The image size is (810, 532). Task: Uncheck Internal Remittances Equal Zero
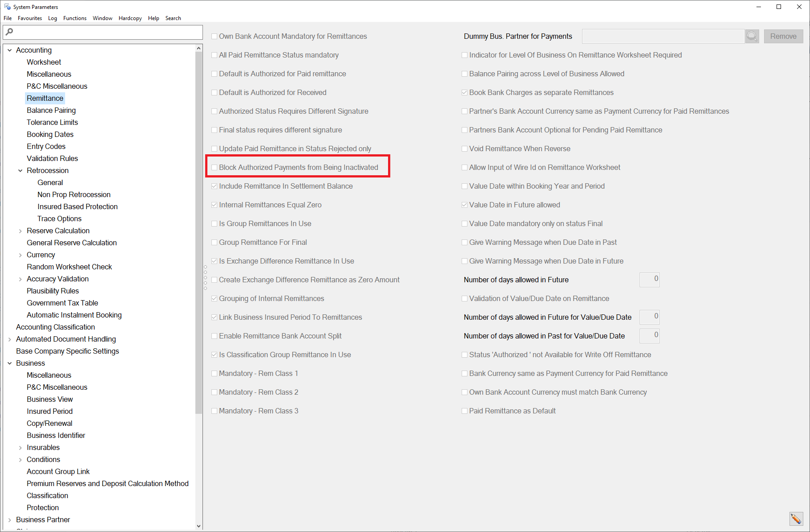[215, 205]
